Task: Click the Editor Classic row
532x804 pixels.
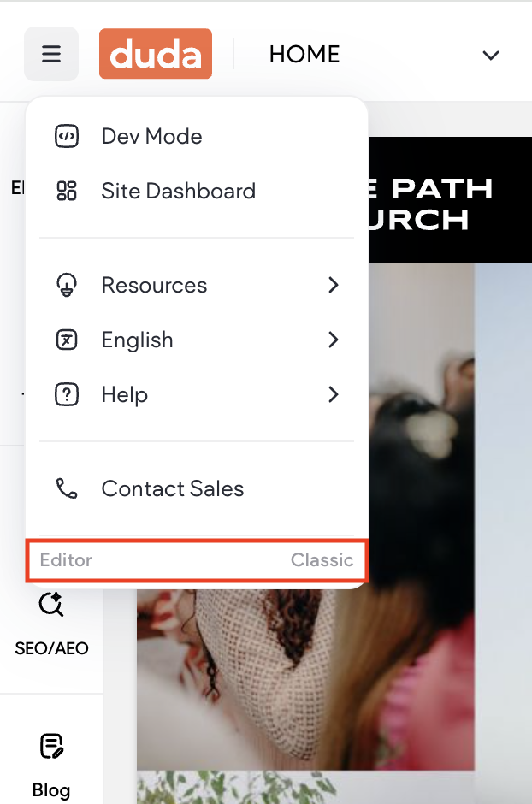Action: pos(197,560)
